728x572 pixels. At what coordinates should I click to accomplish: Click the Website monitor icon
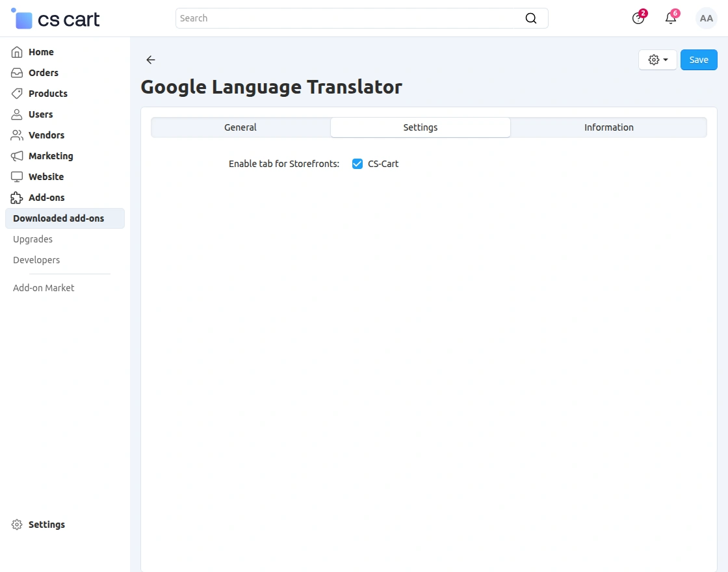(17, 177)
